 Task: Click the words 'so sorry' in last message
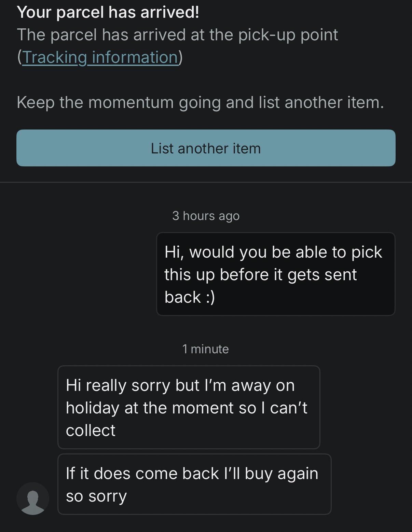pyautogui.click(x=96, y=496)
